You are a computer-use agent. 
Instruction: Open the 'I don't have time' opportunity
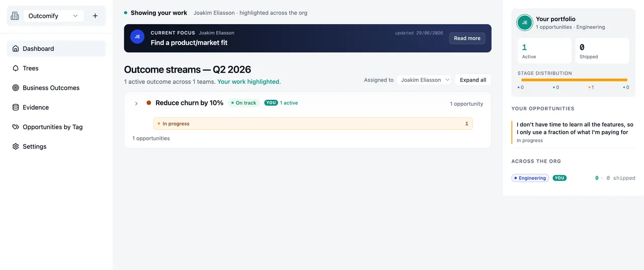tap(573, 132)
